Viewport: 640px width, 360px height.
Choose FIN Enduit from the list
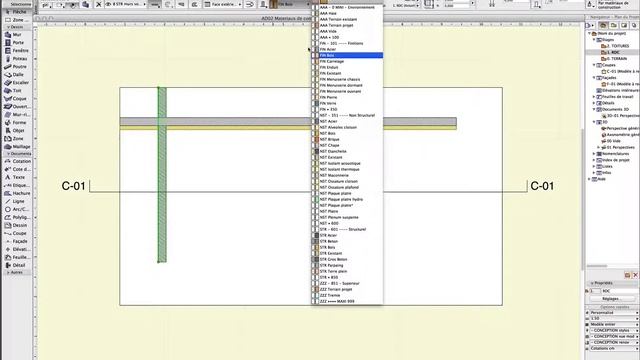[x=347, y=67]
